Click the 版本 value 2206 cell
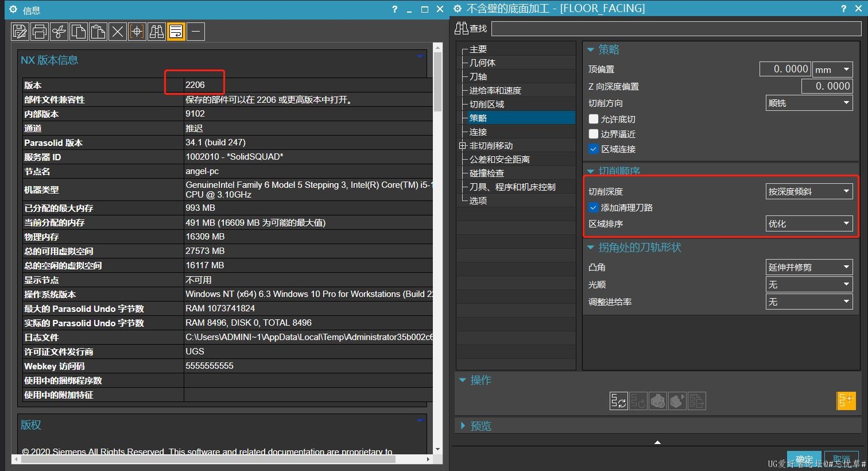The height and width of the screenshot is (471, 868). 308,84
